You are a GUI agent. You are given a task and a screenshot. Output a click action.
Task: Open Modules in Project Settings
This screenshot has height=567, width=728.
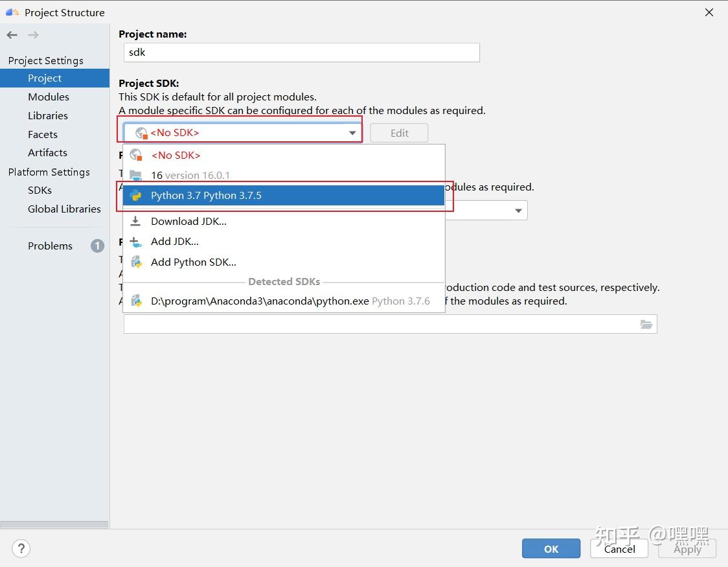(48, 97)
